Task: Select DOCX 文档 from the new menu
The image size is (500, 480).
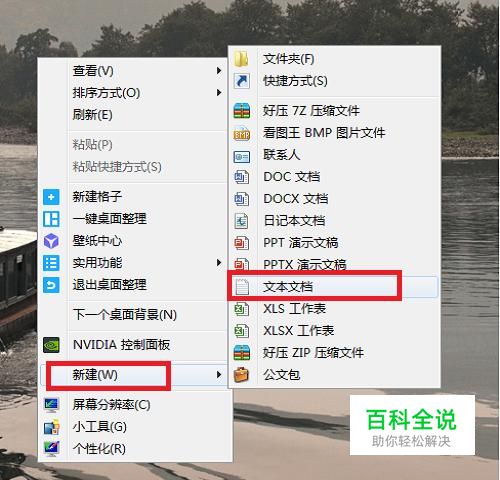Action: [333, 199]
